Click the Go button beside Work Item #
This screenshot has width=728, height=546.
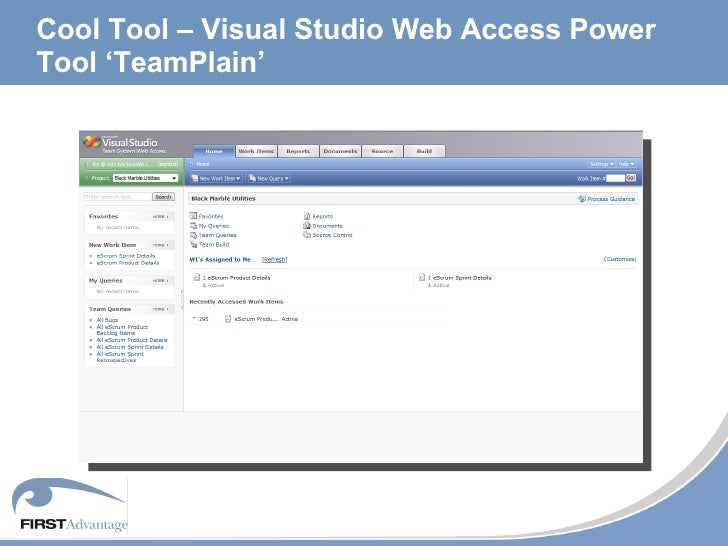pos(630,178)
